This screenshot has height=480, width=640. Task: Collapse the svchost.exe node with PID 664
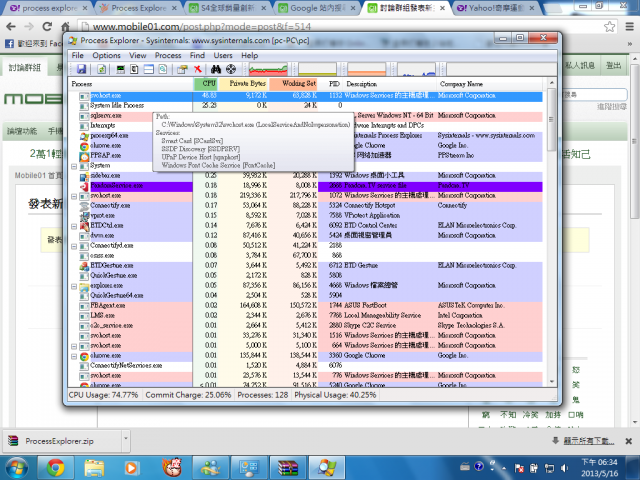click(x=74, y=346)
